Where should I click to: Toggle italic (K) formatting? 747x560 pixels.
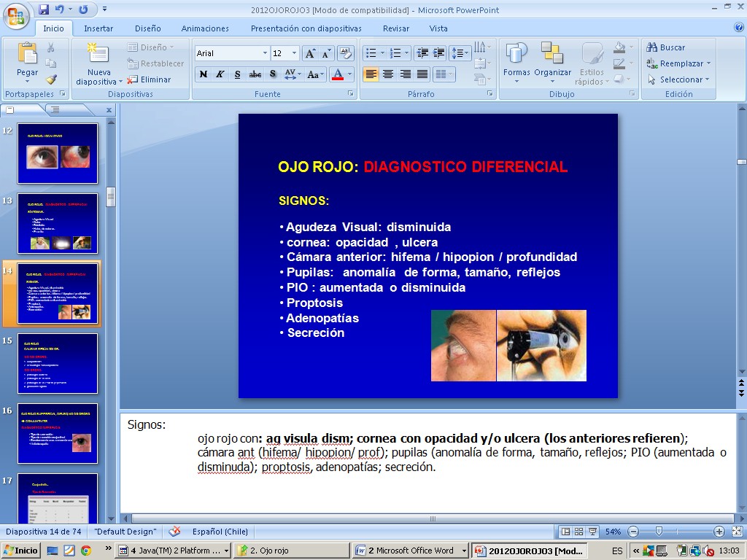(x=220, y=74)
